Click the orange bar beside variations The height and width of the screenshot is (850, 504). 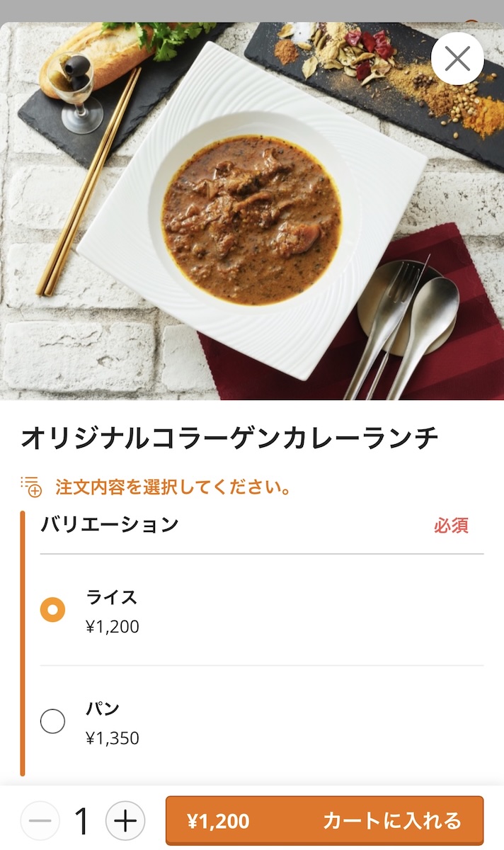tap(23, 643)
